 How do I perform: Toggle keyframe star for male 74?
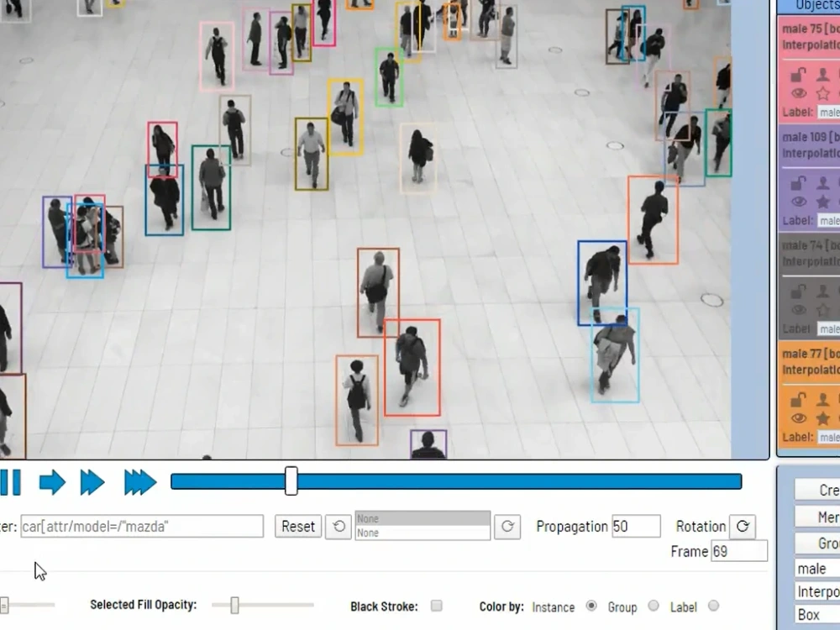click(x=823, y=310)
